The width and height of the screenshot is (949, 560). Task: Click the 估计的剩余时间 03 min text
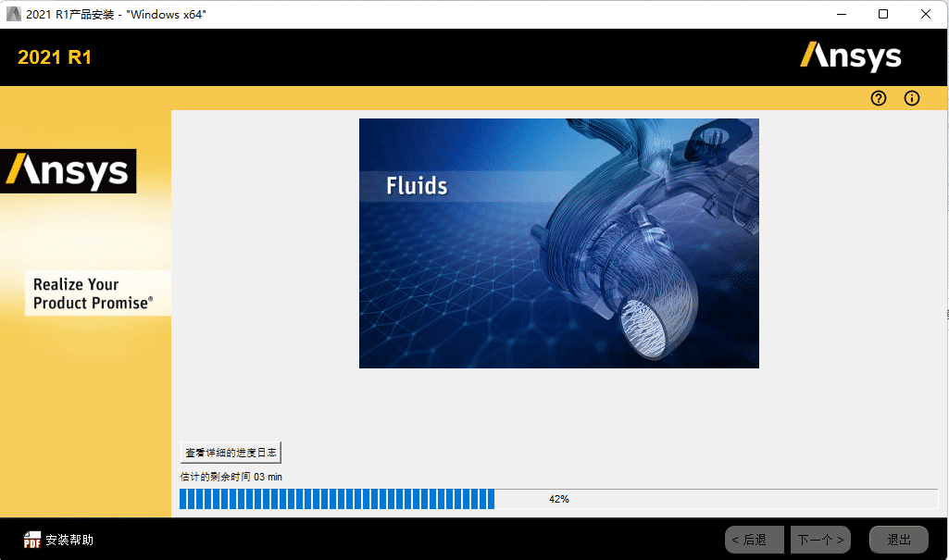[231, 477]
